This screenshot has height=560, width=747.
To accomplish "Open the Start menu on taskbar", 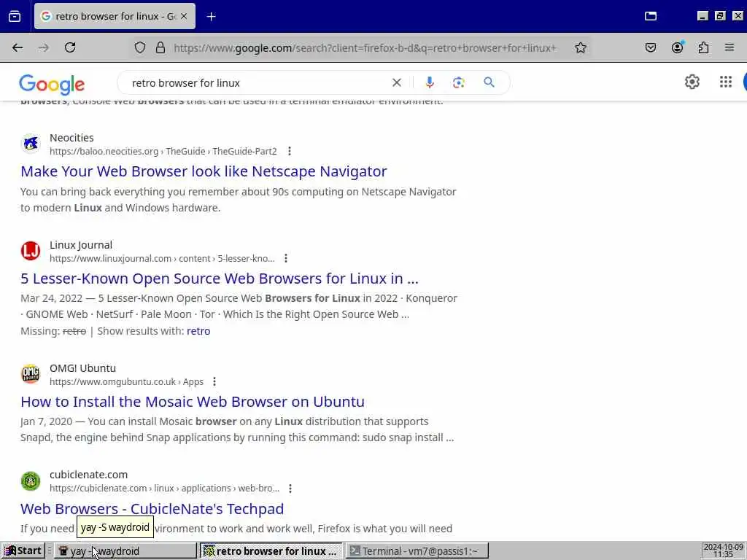I will [x=23, y=551].
